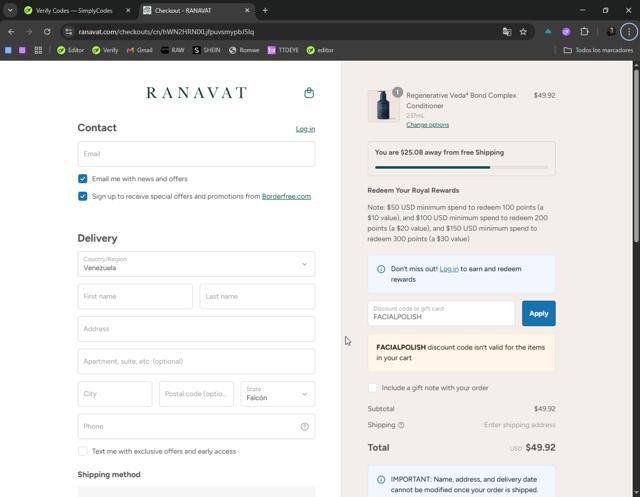Switch to Checkout RANAVAT tab
640x497 pixels.
click(x=196, y=11)
